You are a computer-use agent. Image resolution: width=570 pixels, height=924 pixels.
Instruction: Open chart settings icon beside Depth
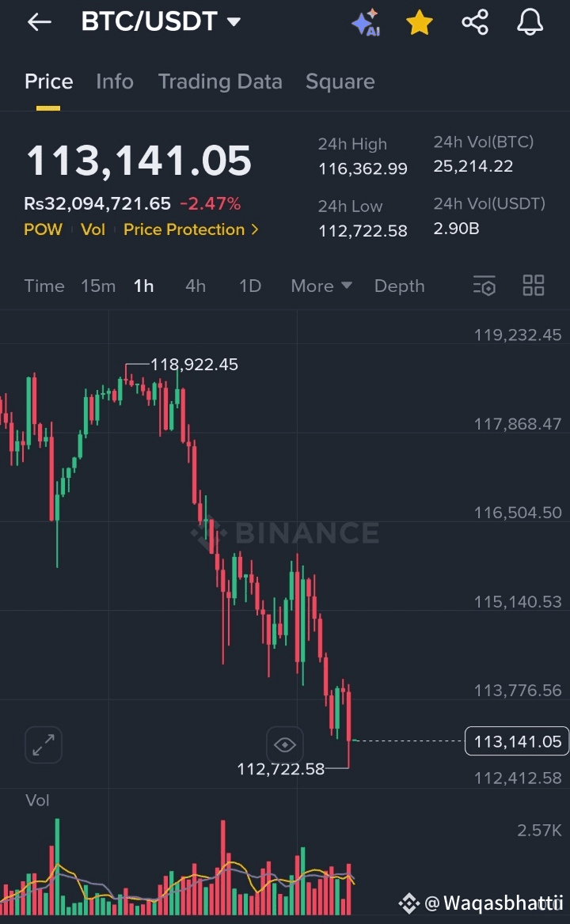click(x=484, y=286)
